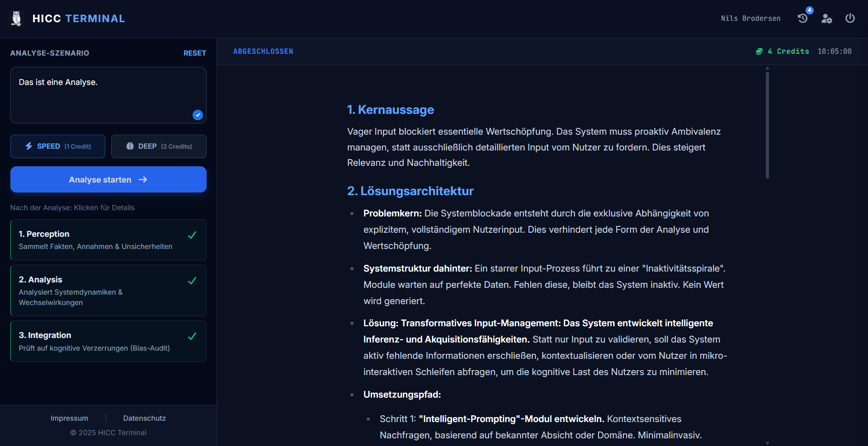Start the analysis with Analyse starten
Screen dimensions: 868x446
pos(108,179)
